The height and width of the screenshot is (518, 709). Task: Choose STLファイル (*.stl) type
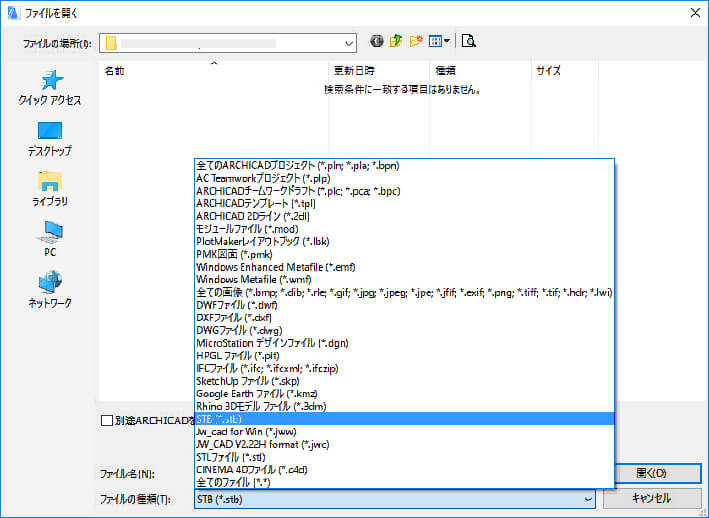[x=404, y=457]
